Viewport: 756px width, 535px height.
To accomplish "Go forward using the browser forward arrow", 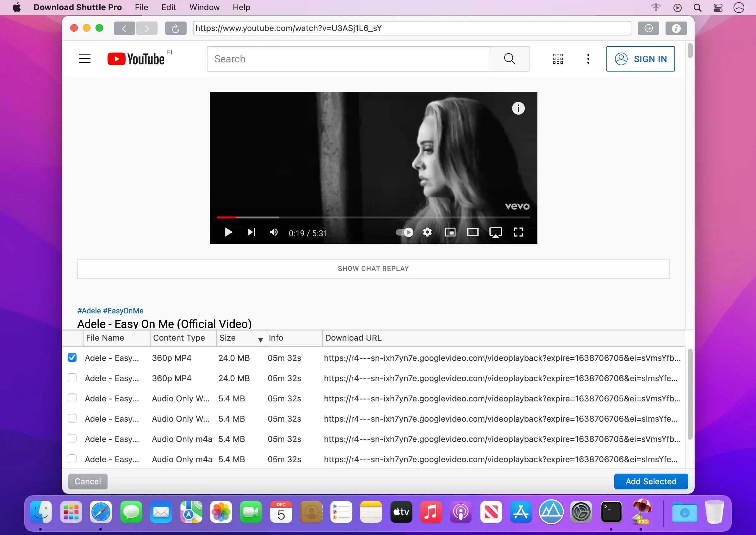I will click(x=146, y=28).
